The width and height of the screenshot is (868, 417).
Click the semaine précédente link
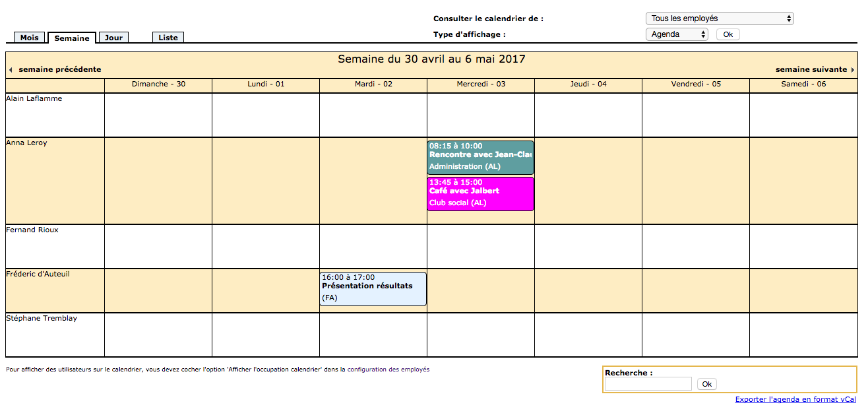[59, 69]
